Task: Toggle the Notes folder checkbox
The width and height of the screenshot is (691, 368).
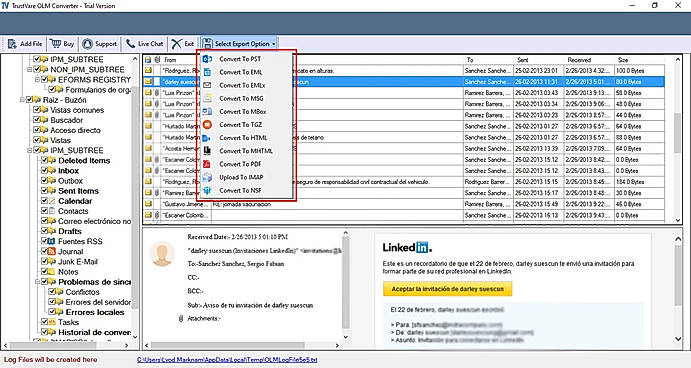Action: (45, 271)
